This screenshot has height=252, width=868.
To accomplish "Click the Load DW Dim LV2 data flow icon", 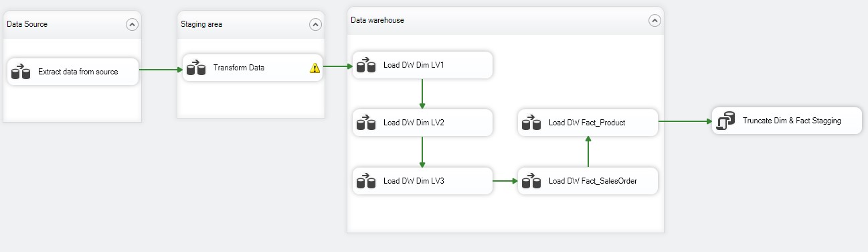I will tap(365, 123).
